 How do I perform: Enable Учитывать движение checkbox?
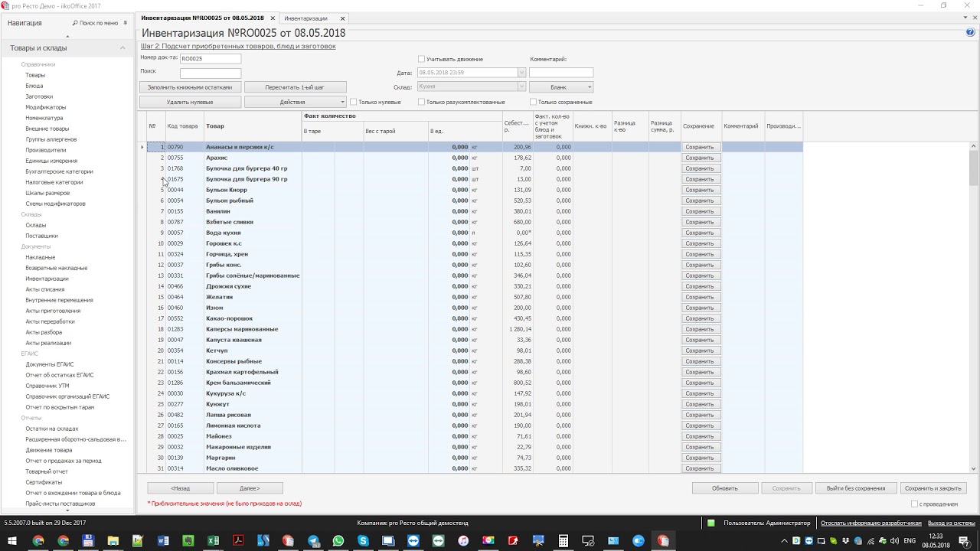coord(421,59)
